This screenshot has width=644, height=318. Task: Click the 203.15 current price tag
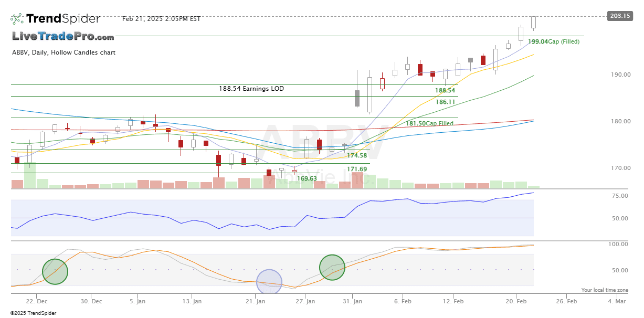(620, 16)
